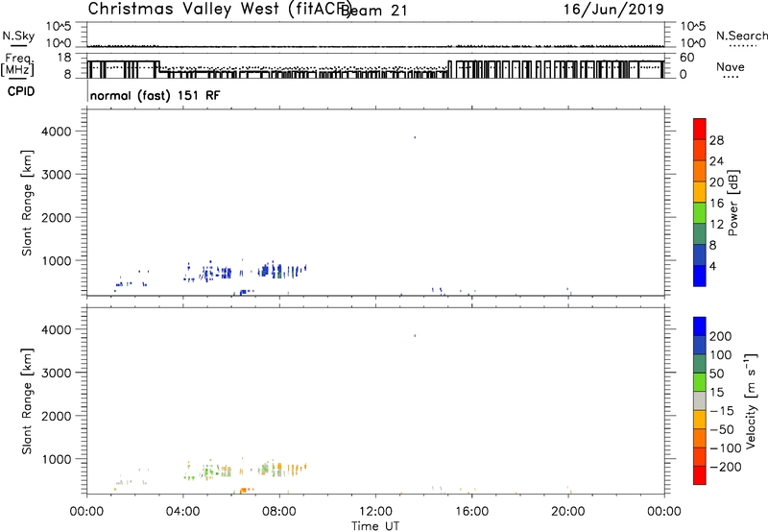
Task: Click the 'Nave' legend label
Action: tap(731, 67)
